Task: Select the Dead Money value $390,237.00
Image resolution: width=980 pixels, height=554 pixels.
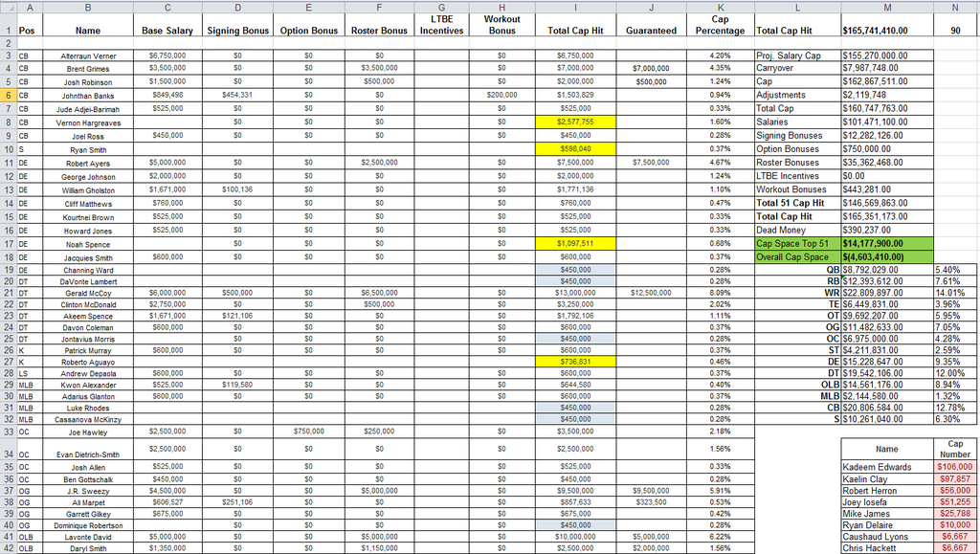Action: [x=887, y=230]
